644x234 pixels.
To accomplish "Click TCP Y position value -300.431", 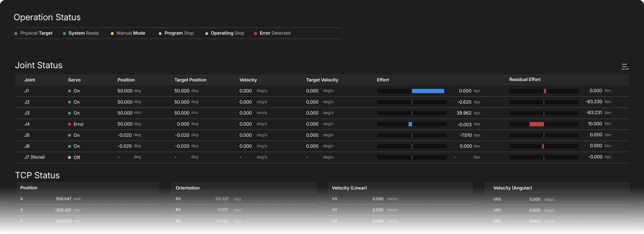I will (63, 210).
